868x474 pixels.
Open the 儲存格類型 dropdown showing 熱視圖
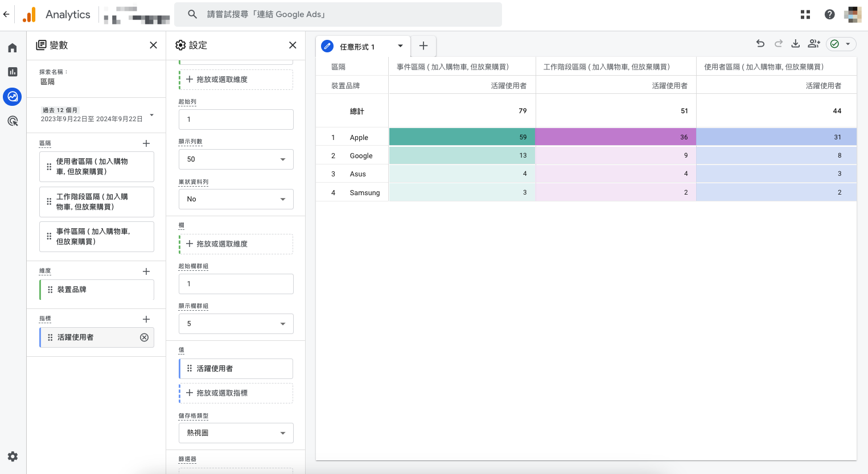pos(236,433)
